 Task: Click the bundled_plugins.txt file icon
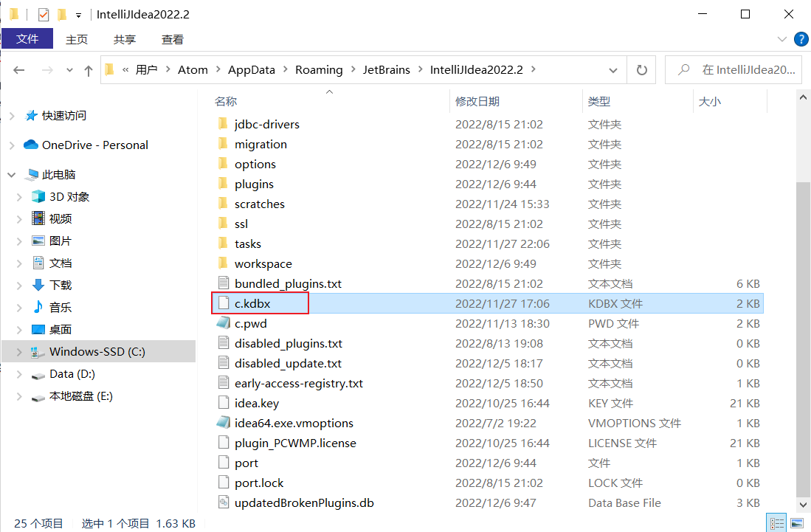tap(224, 283)
